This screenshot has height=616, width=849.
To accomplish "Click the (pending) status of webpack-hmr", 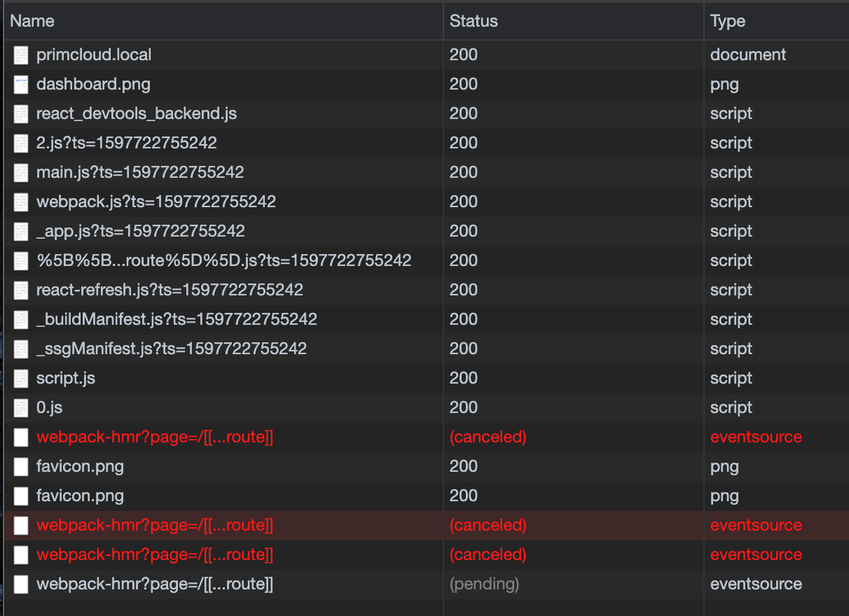I will pyautogui.click(x=484, y=584).
